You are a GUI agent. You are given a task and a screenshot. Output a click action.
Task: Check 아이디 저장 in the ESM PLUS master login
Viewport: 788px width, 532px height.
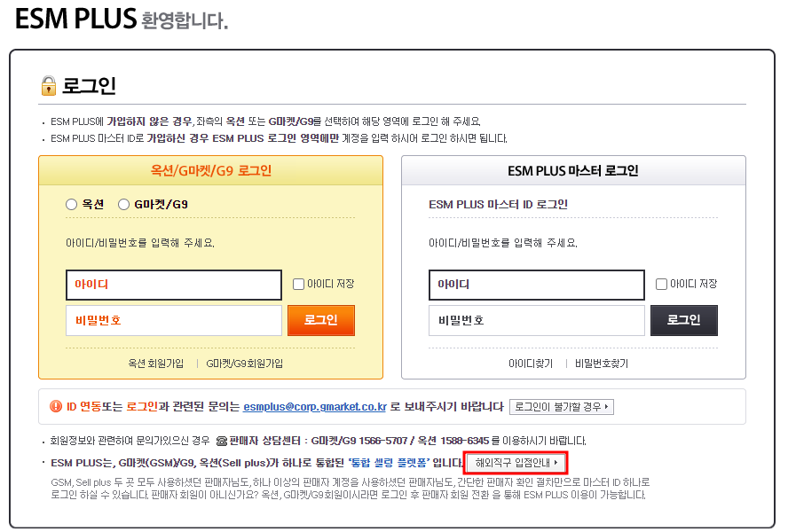coord(661,285)
